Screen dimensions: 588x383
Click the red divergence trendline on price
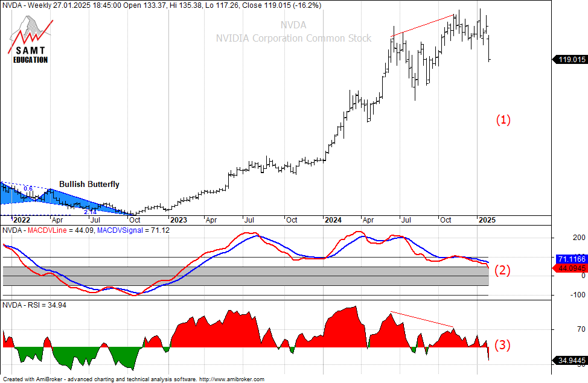click(422, 25)
